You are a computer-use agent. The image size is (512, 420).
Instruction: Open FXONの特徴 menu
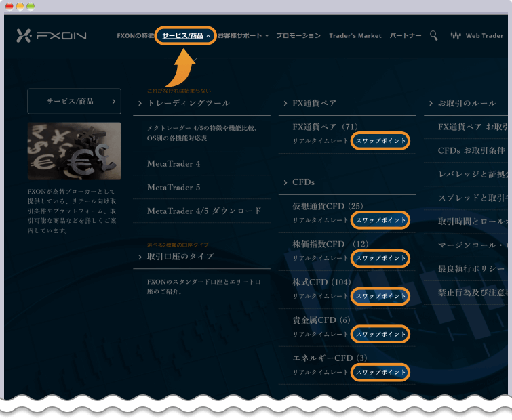point(135,35)
